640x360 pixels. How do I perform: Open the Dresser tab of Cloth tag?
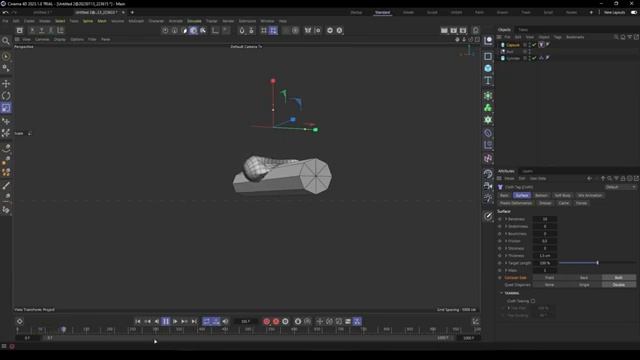545,203
